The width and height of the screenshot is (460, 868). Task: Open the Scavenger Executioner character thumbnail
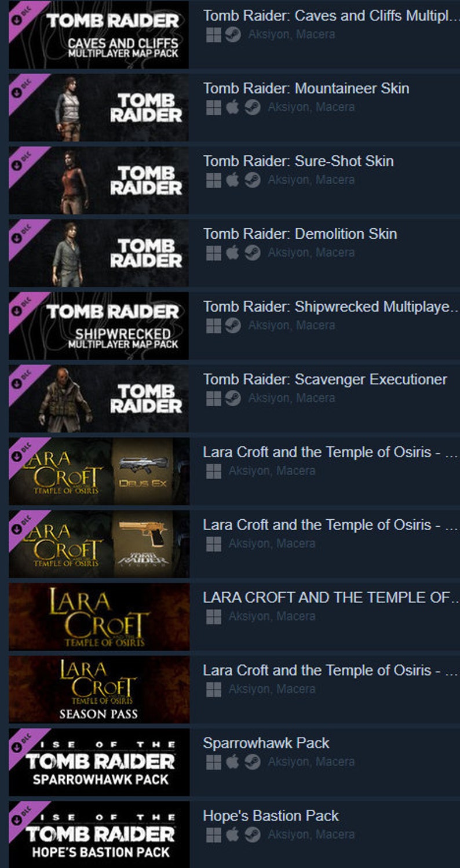pos(98,398)
